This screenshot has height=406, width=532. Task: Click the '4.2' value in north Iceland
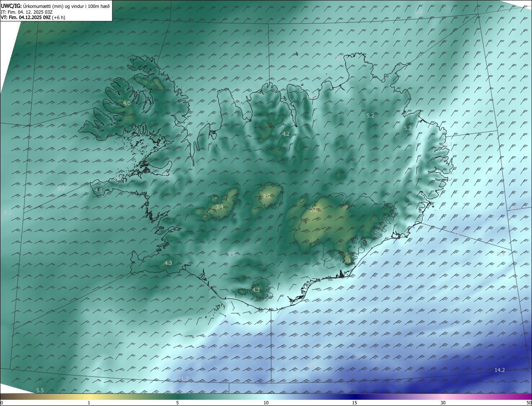[286, 134]
